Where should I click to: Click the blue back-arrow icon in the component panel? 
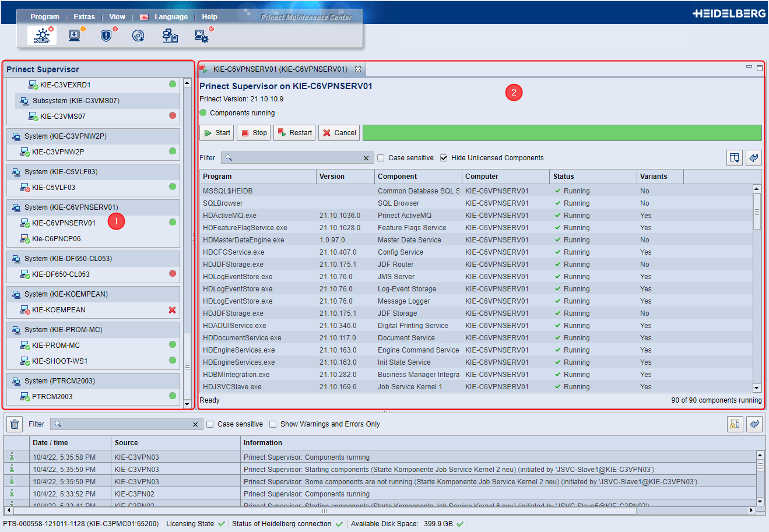[754, 157]
